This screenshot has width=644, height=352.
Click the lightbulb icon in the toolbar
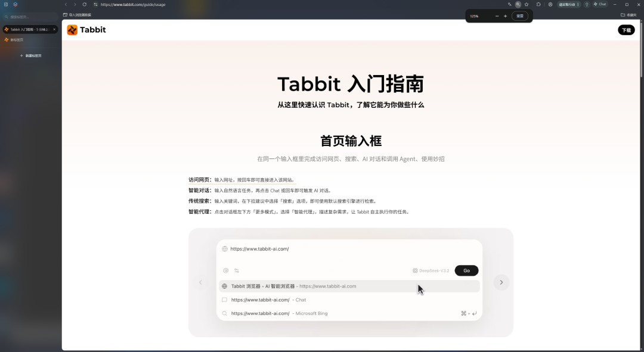587,4
